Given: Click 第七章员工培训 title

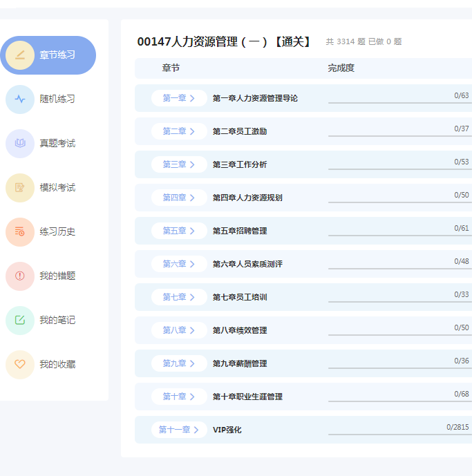Looking at the screenshot, I should 240,297.
